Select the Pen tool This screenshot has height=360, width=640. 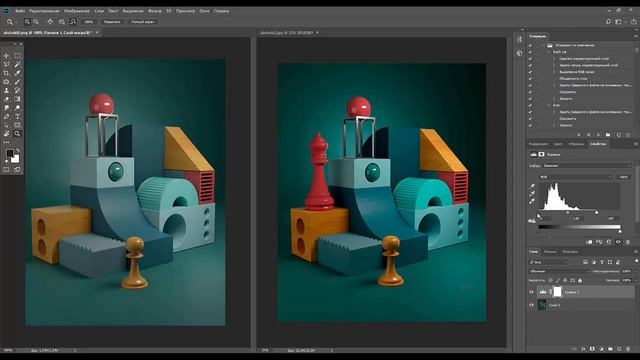(7, 116)
